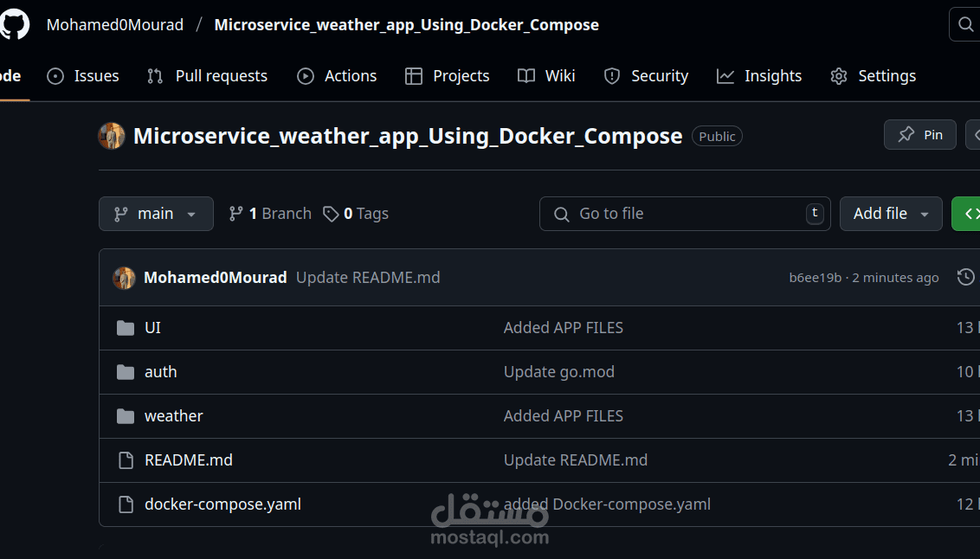Open the auth folder

click(x=160, y=372)
